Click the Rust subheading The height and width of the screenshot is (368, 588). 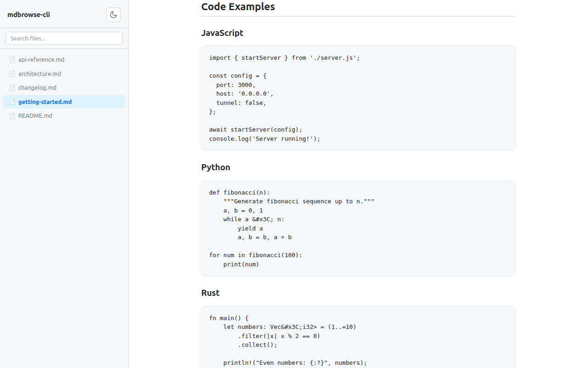click(210, 293)
